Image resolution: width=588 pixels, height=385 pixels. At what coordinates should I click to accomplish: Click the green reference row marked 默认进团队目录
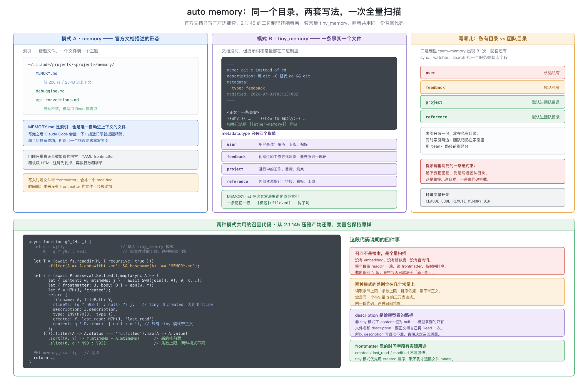coord(493,117)
